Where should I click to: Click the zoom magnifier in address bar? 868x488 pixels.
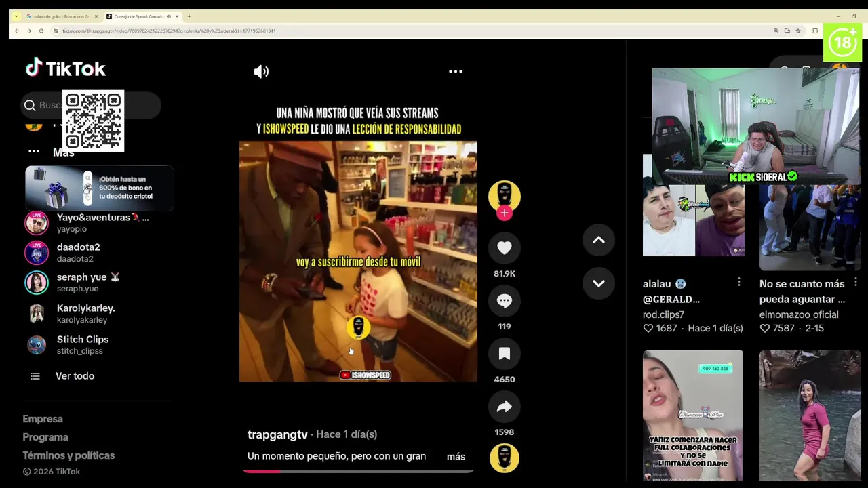point(776,30)
